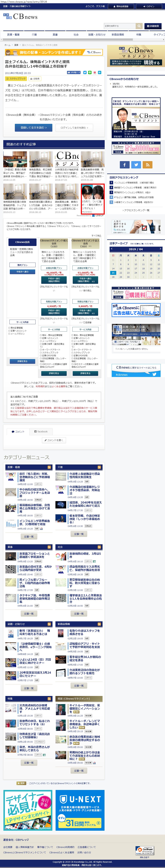The height and width of the screenshot is (868, 165).
Task: Click ホーム in breadcrumb
Action: pos(7,45)
